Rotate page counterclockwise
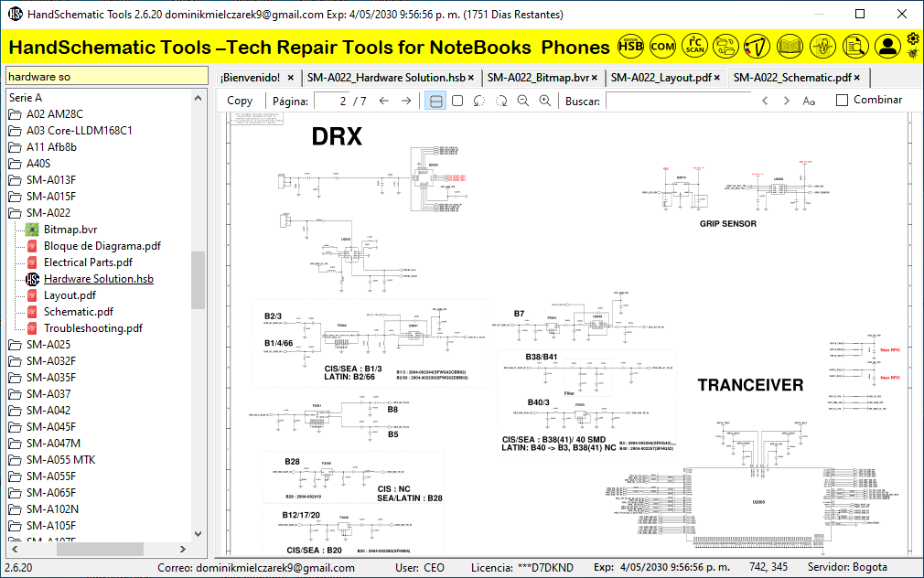This screenshot has height=578, width=924. tap(479, 101)
